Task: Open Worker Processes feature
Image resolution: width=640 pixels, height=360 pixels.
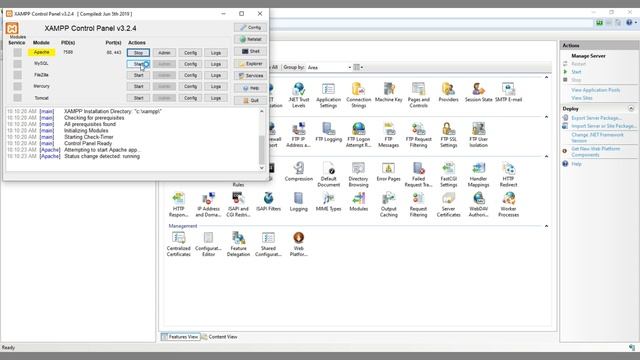Action: [x=508, y=204]
